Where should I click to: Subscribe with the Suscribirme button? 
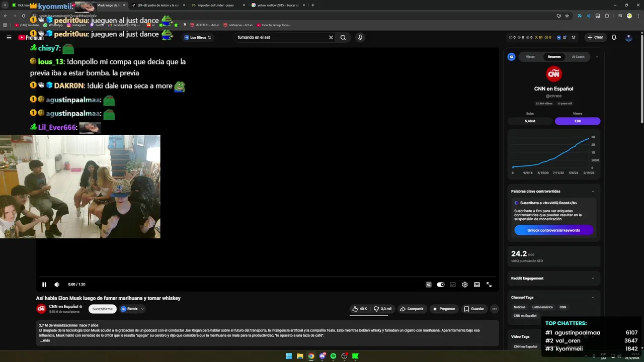coord(103,309)
